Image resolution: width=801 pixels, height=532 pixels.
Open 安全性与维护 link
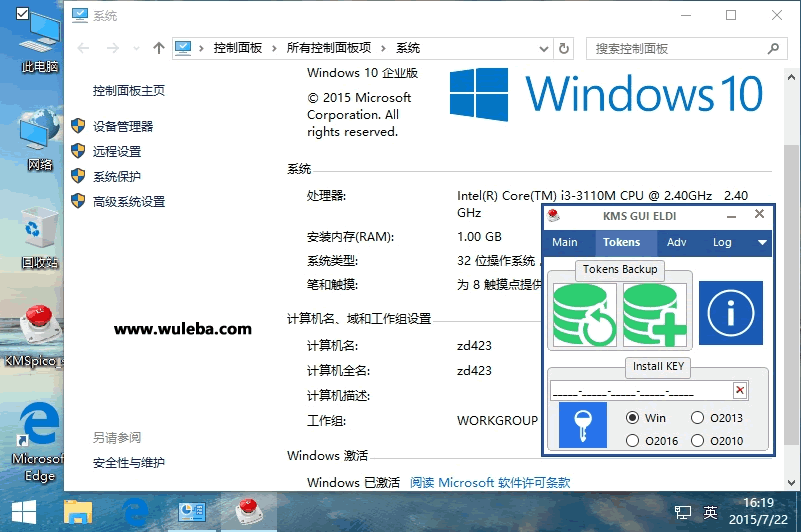tap(129, 462)
